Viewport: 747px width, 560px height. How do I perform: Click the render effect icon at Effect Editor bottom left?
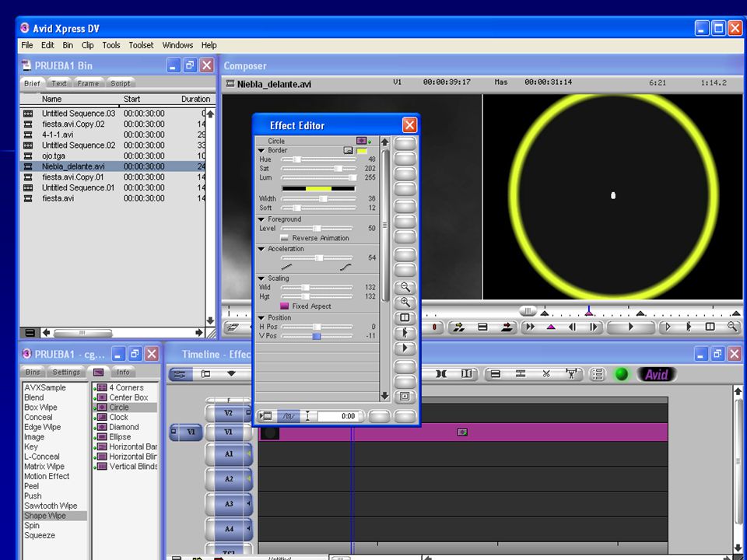click(266, 416)
